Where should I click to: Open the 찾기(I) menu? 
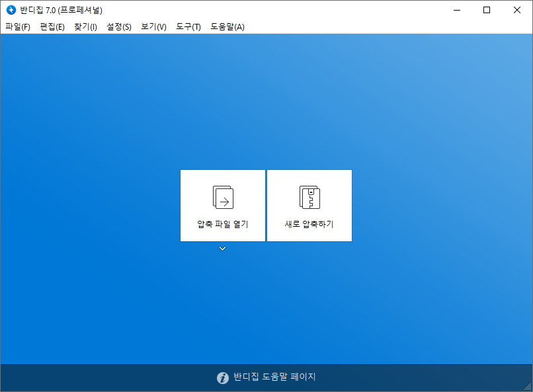coord(86,27)
